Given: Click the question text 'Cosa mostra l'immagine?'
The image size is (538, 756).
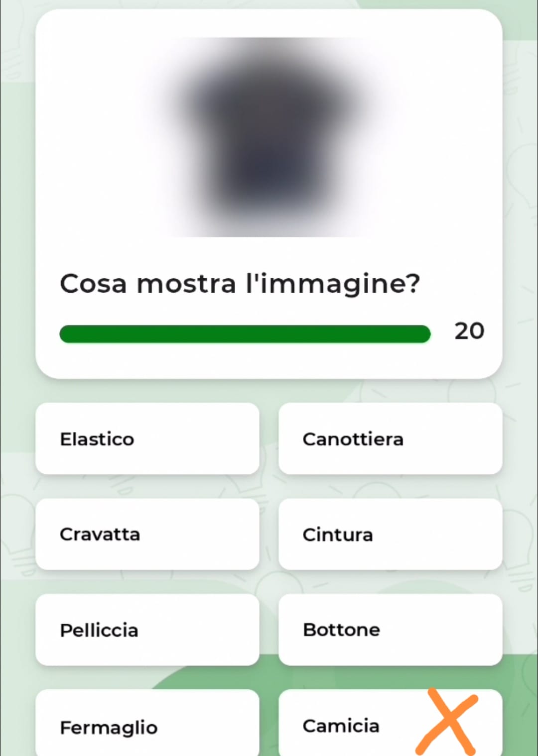Looking at the screenshot, I should click(x=240, y=284).
